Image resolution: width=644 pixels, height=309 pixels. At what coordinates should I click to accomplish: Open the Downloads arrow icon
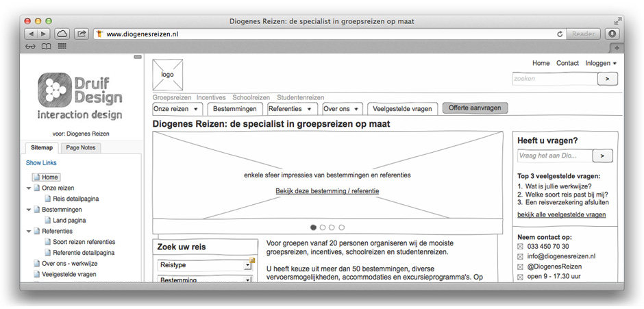(x=612, y=34)
